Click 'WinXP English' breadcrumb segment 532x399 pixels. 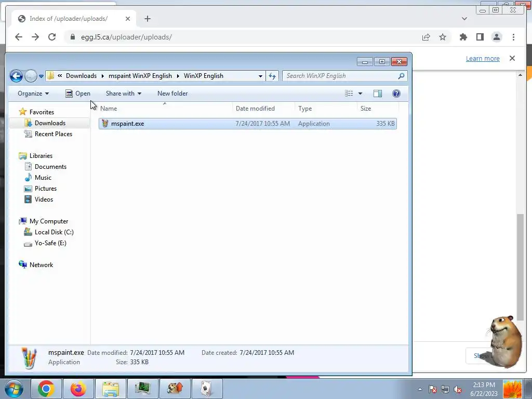pos(204,76)
